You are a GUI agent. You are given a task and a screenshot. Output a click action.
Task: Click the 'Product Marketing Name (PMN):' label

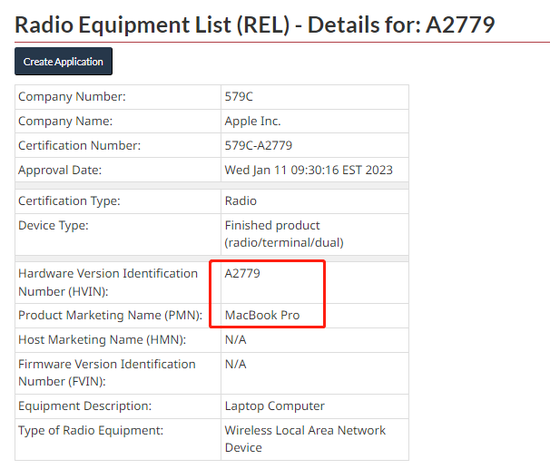click(110, 315)
